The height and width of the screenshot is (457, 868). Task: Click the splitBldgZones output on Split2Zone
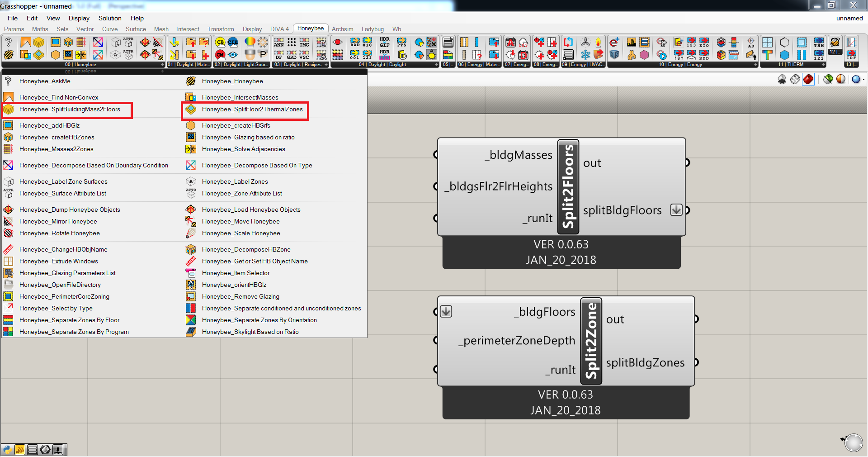point(645,362)
